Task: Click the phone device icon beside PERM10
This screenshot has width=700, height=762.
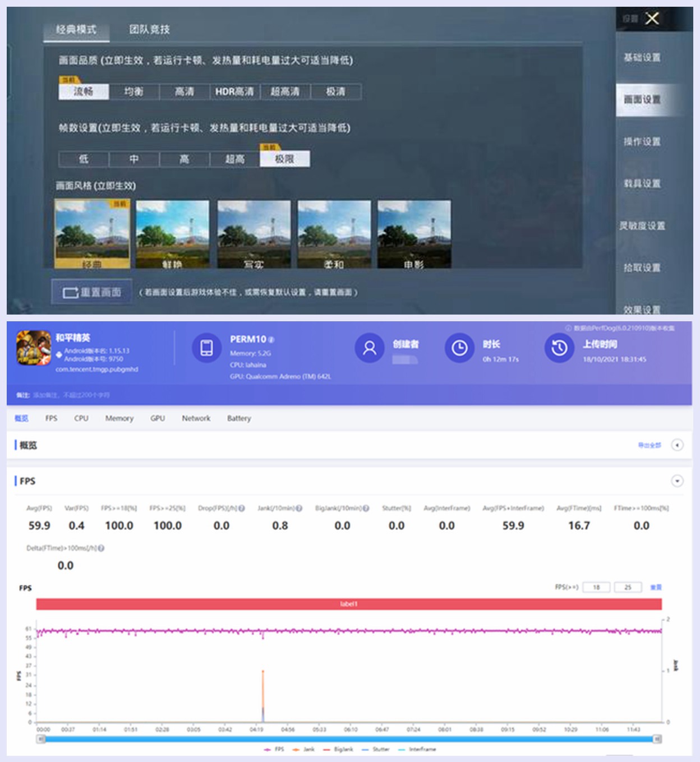Action: click(206, 348)
